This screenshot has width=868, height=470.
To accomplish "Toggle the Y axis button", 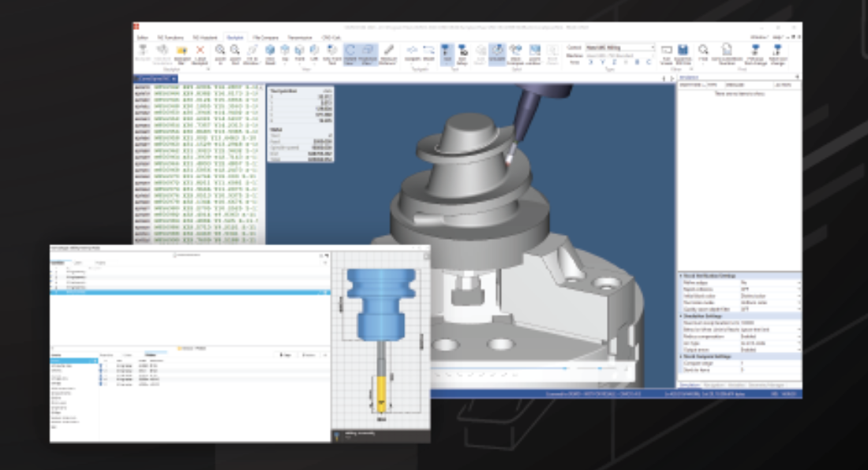I will (x=602, y=62).
